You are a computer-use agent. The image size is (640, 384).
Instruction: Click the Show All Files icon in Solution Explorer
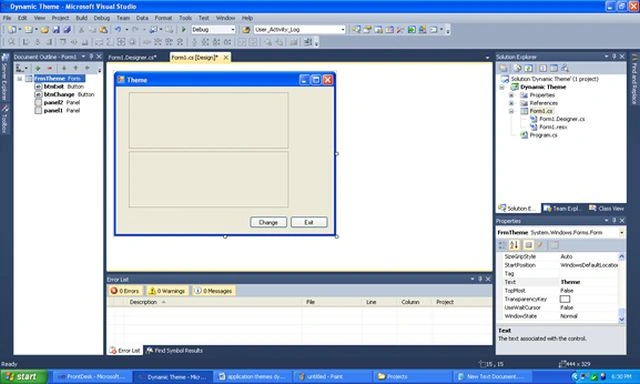(x=517, y=68)
